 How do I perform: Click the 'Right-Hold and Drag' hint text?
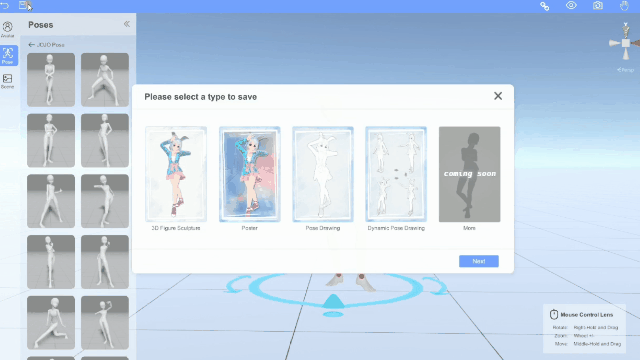click(x=596, y=327)
